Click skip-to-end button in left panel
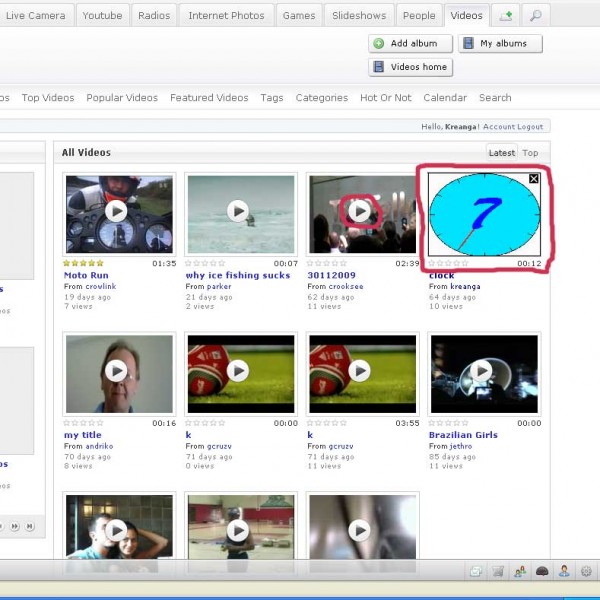 coord(30,527)
